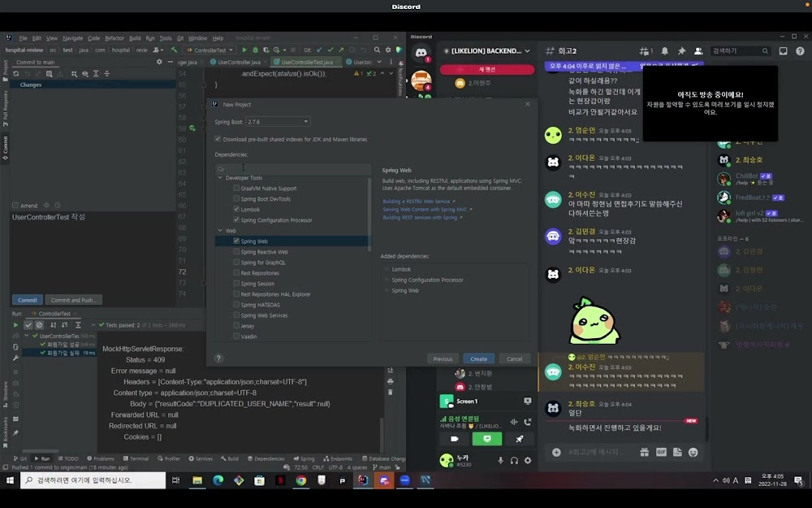Focus the dependencies search field
The image size is (812, 508).
coord(293,169)
